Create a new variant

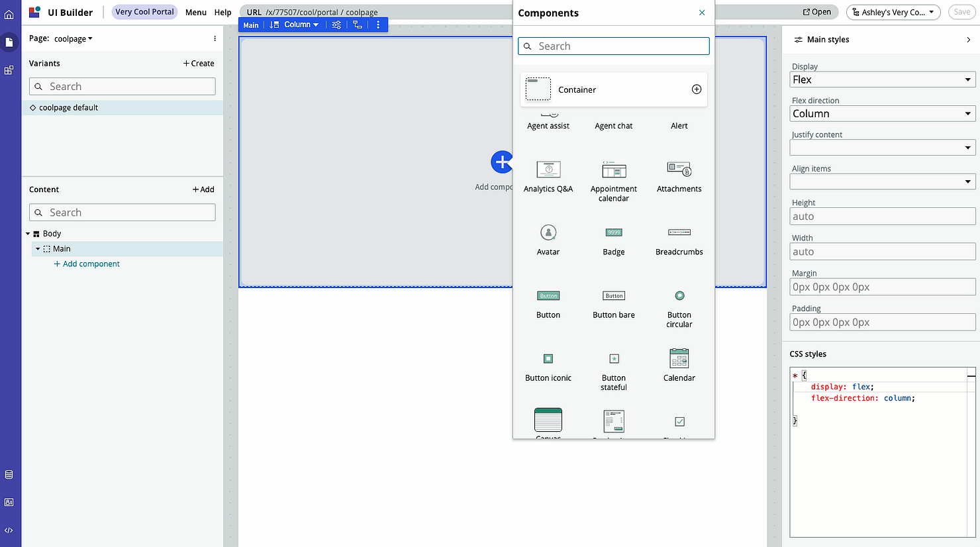[x=199, y=64]
